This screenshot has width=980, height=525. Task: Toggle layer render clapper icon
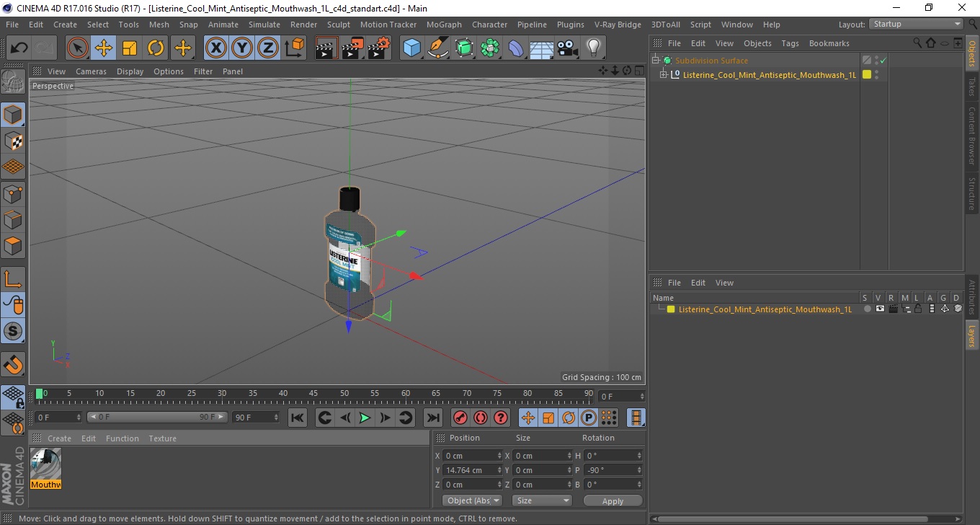click(893, 309)
